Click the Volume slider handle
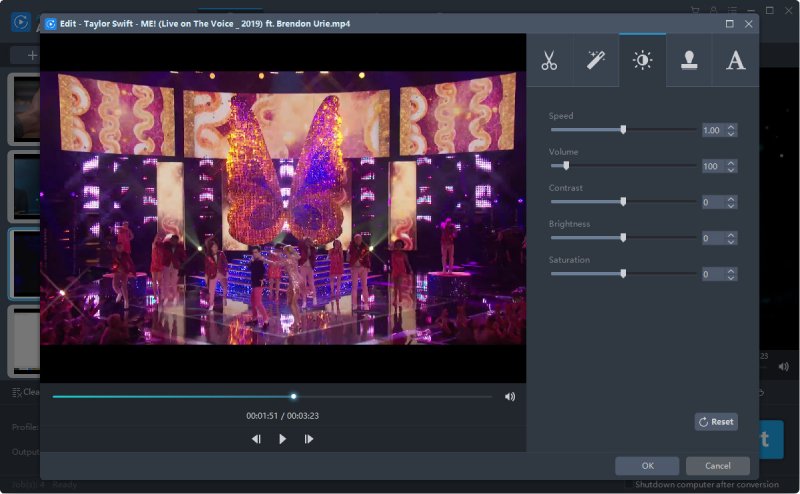 (x=566, y=165)
